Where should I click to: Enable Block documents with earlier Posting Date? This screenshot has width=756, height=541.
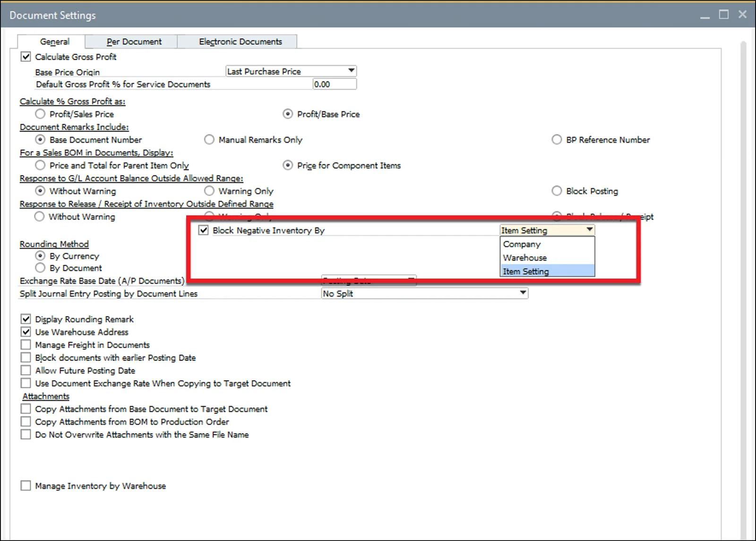pos(26,358)
